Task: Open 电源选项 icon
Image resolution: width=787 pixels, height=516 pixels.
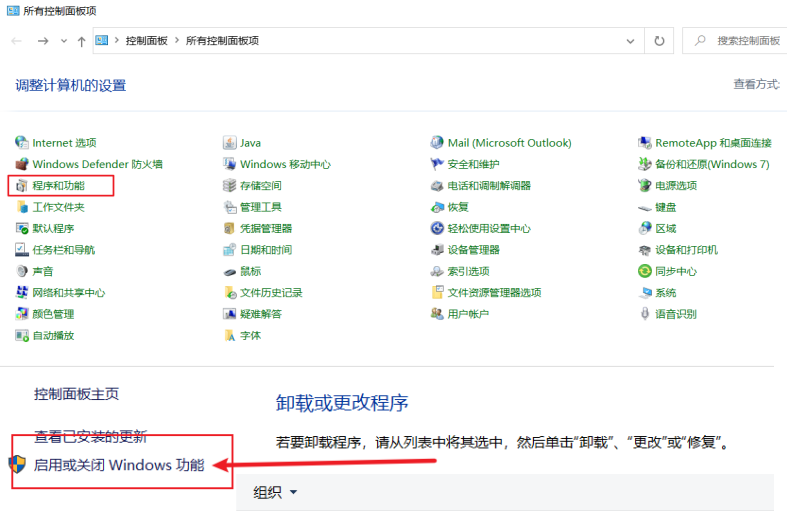Action: [x=644, y=186]
